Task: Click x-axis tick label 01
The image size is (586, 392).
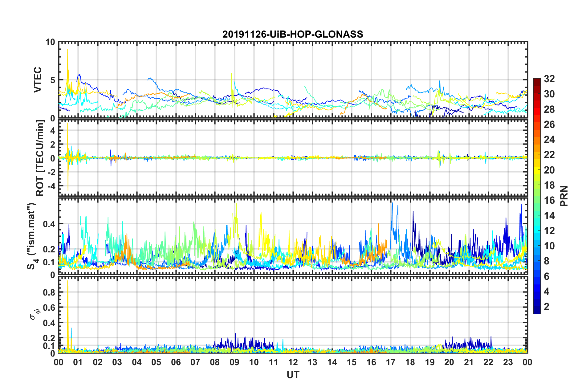Action: 78,362
